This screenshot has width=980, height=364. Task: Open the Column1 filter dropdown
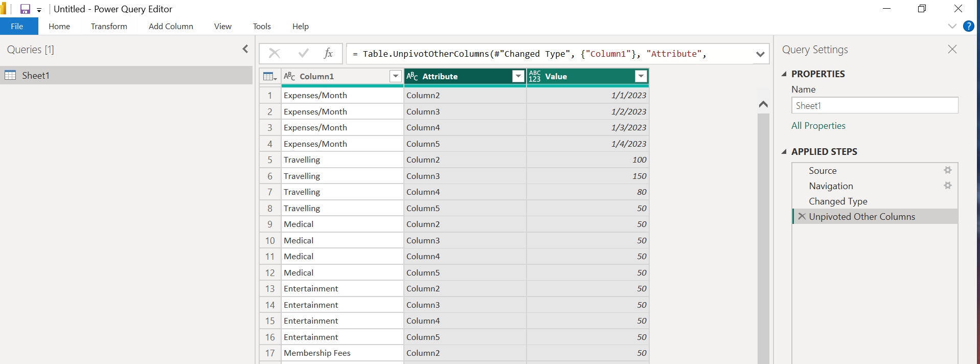pyautogui.click(x=395, y=76)
